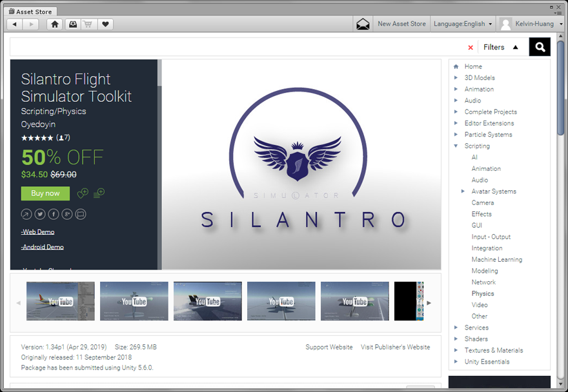Image resolution: width=568 pixels, height=392 pixels.
Task: Click the Oyedoyin publisher name
Action: pos(38,124)
